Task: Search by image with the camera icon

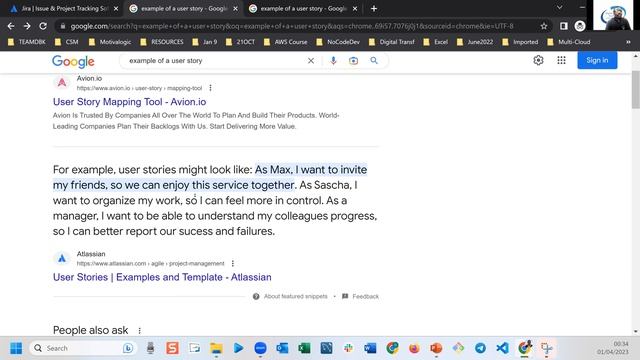Action: pyautogui.click(x=353, y=61)
